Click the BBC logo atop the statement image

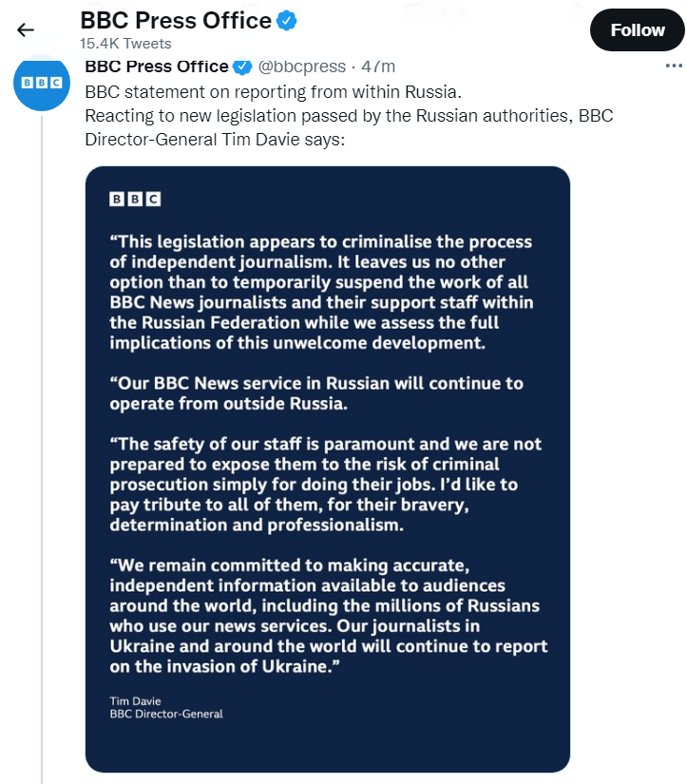coord(134,200)
